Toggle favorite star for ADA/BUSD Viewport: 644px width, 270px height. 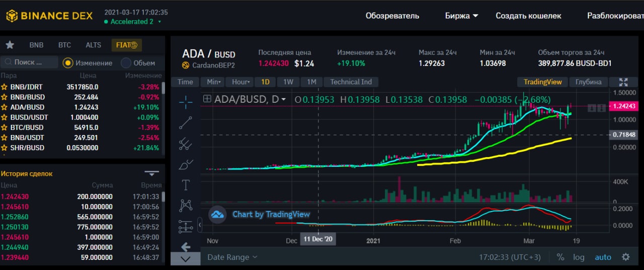click(5, 107)
